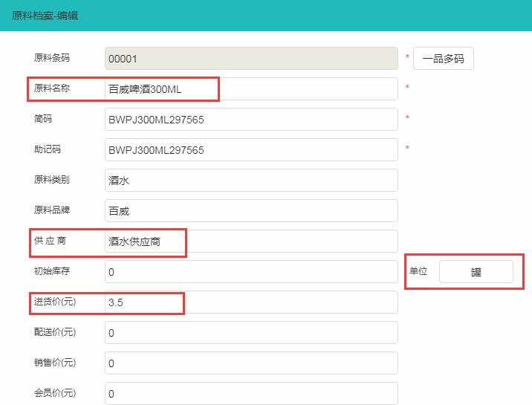Viewport: 532px width, 405px height.
Task: Click the 原料名称 field containing 百威啤酒300ML
Action: [x=251, y=89]
